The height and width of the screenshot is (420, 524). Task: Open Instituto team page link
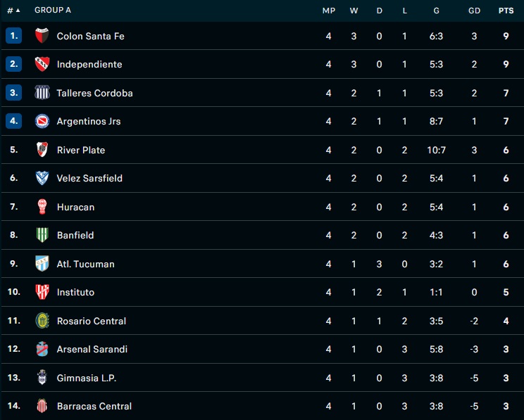75,293
